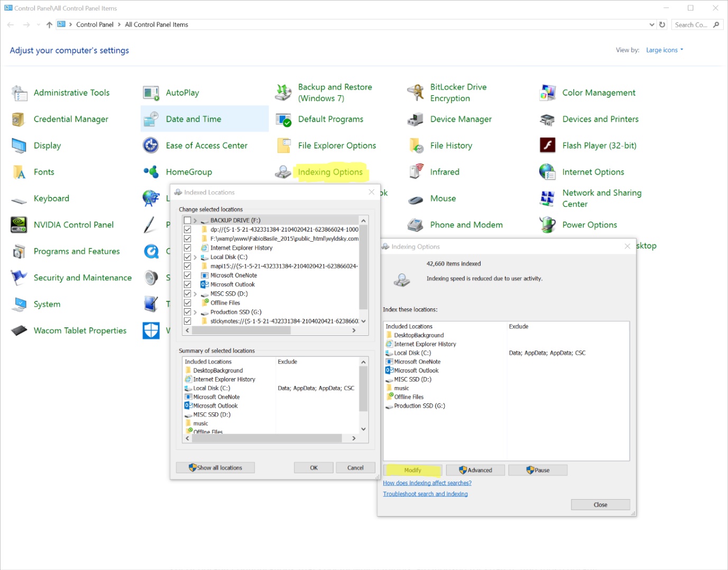Screen dimensions: 728x570
Task: Open address bar history dropdown arrow
Action: 652,25
